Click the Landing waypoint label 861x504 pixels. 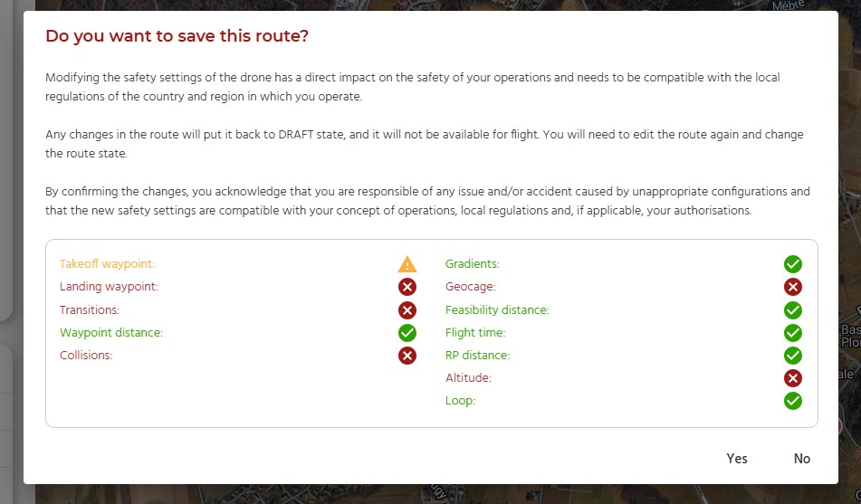(x=109, y=287)
